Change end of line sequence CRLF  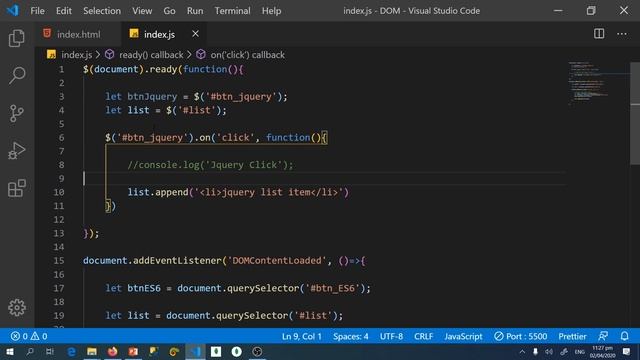pos(423,336)
